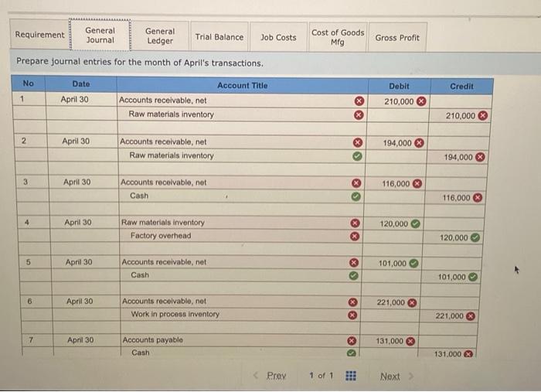Click the Account Title column header

[242, 85]
